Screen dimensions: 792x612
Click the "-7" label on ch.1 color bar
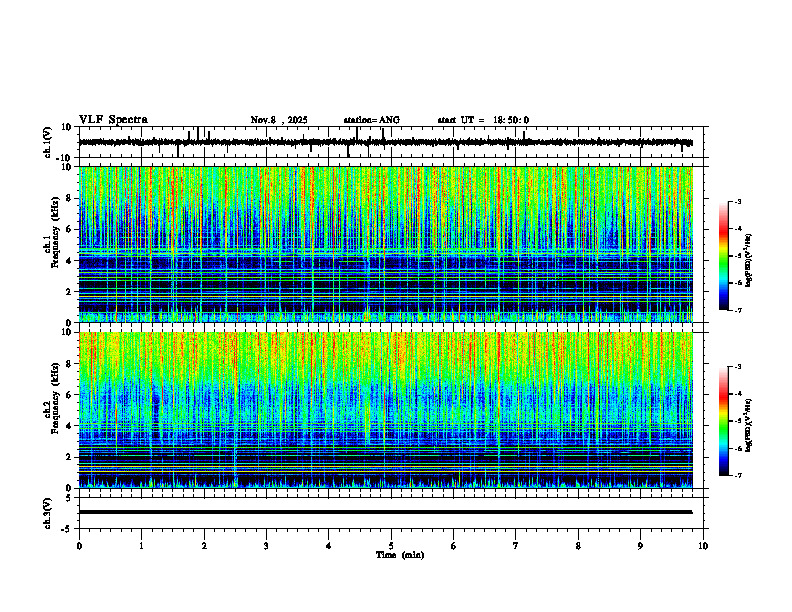[737, 310]
